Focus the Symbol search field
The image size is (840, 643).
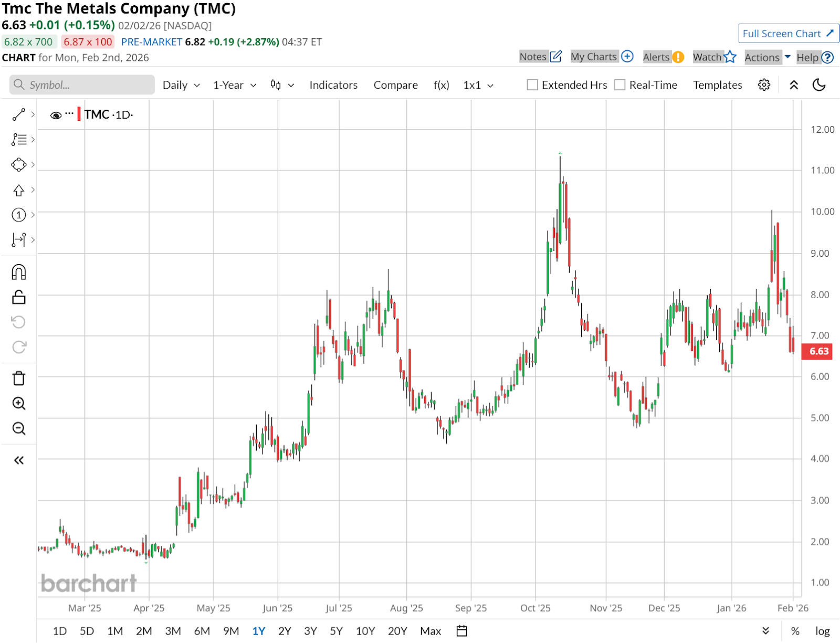pyautogui.click(x=82, y=85)
